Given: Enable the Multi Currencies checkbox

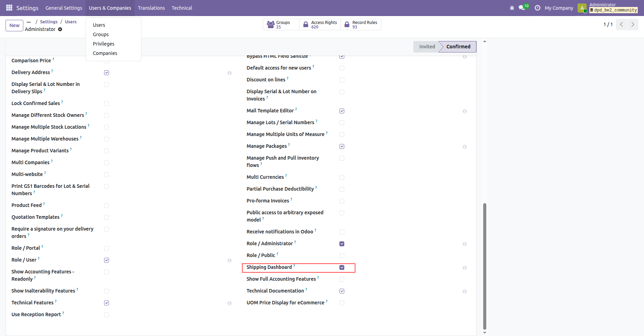Looking at the screenshot, I should coord(342,177).
